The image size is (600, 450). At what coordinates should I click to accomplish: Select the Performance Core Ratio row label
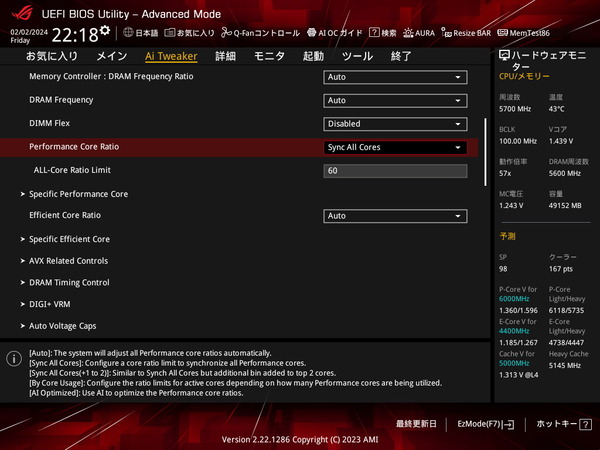coord(74,147)
